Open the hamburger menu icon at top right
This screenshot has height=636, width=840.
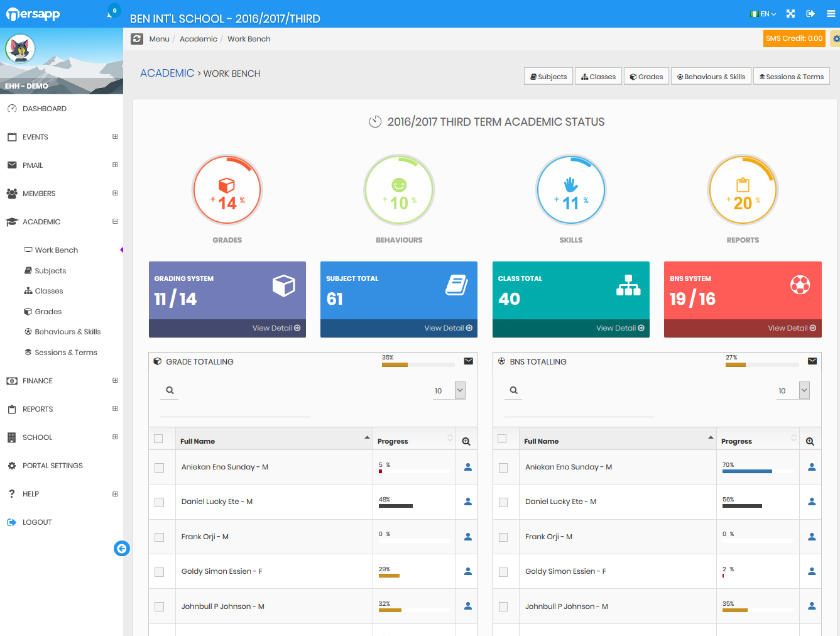[x=831, y=14]
